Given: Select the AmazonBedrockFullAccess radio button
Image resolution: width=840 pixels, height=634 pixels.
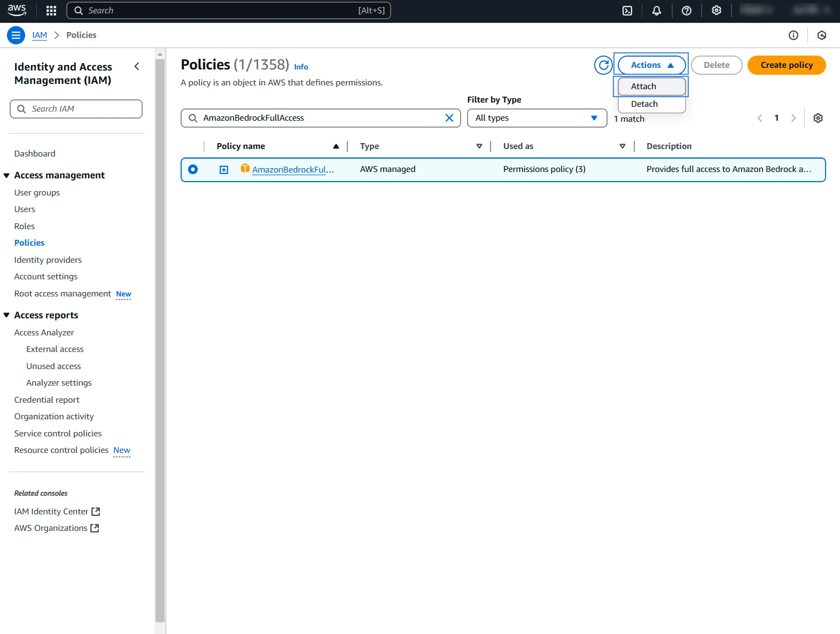Looking at the screenshot, I should coord(193,169).
